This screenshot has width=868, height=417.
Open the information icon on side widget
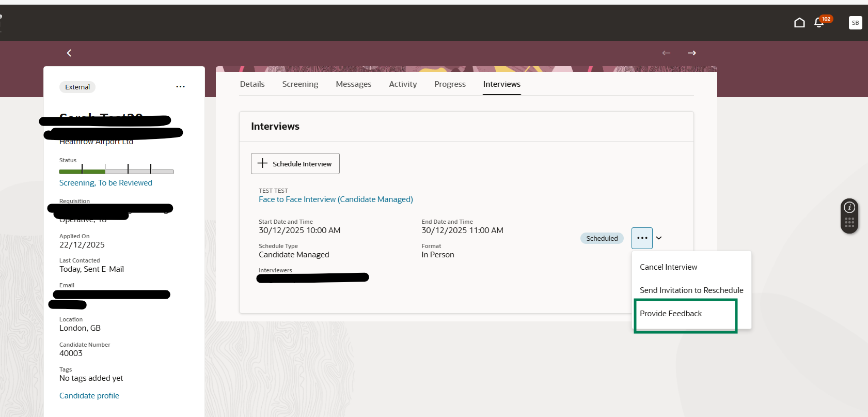pos(849,208)
